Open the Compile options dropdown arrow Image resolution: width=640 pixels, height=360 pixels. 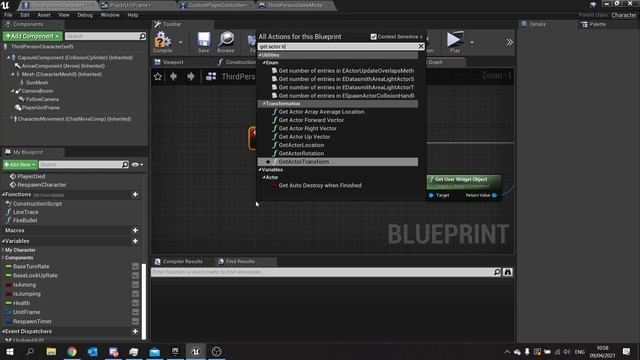point(180,42)
